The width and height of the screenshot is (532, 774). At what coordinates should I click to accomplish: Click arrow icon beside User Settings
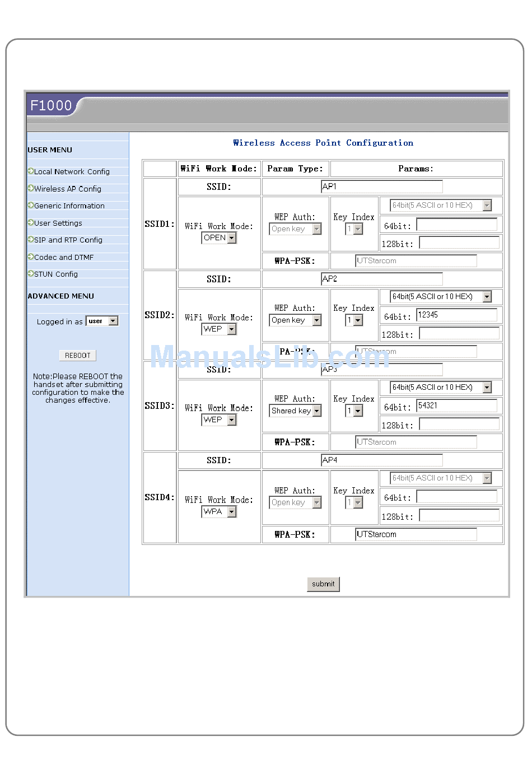tap(31, 222)
